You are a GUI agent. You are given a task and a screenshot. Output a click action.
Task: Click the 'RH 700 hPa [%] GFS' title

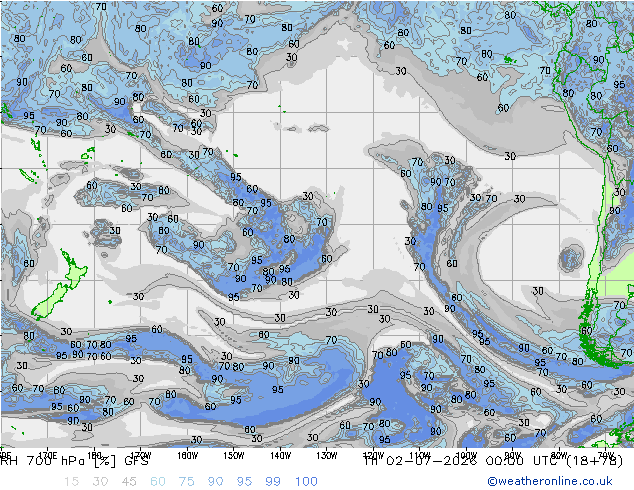click(x=75, y=461)
